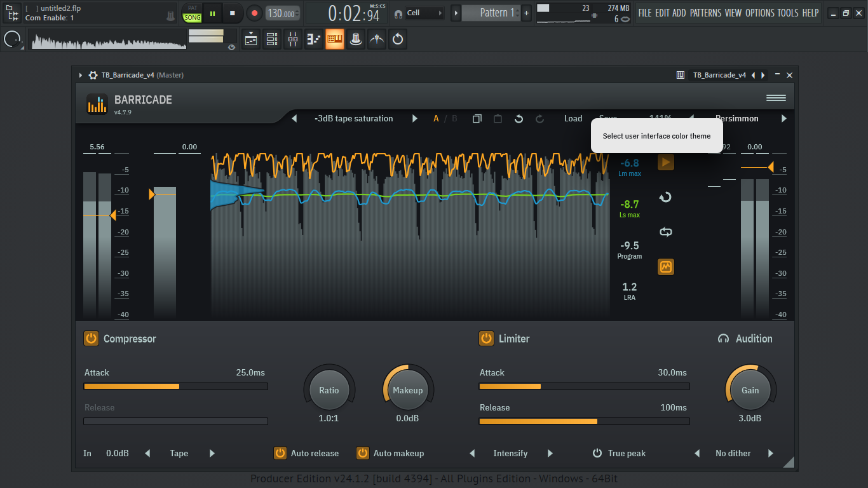Open the Cell snap dropdown
Image resolution: width=868 pixels, height=488 pixels.
coord(424,13)
